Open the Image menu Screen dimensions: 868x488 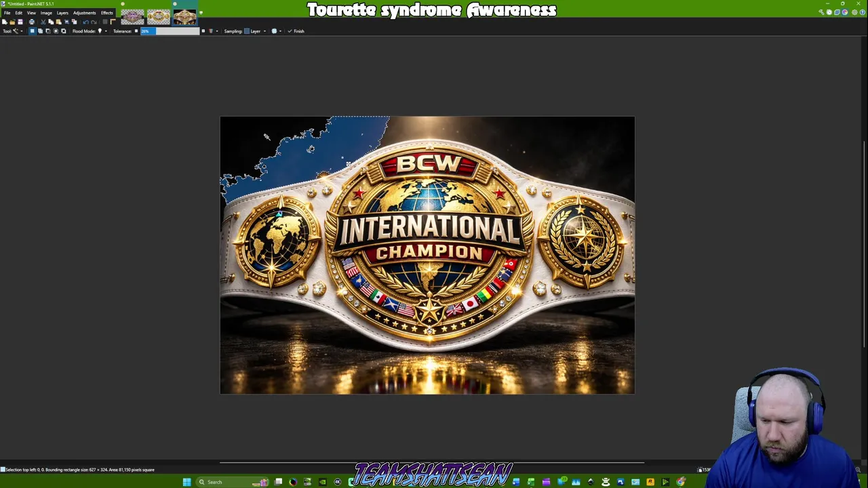point(46,13)
